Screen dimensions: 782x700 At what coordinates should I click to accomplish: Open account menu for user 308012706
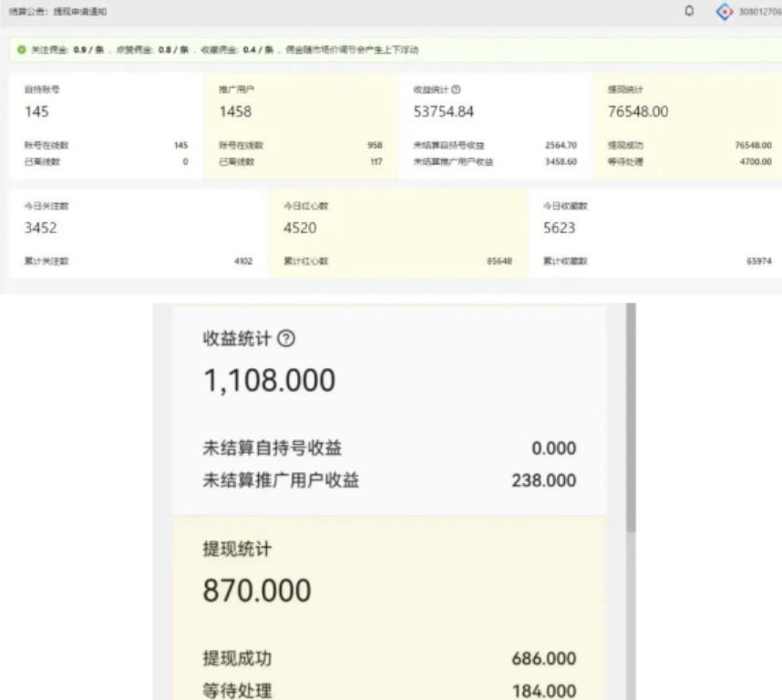(x=760, y=11)
